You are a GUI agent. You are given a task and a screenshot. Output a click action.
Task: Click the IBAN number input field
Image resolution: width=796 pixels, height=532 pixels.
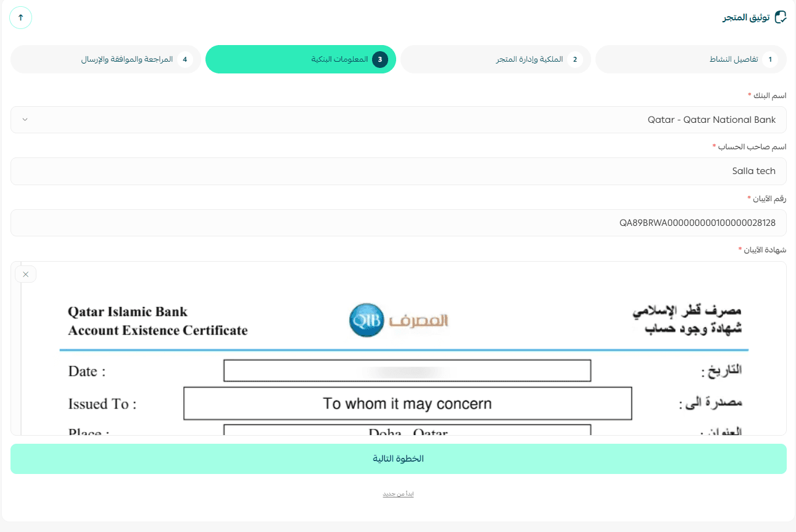tap(399, 222)
